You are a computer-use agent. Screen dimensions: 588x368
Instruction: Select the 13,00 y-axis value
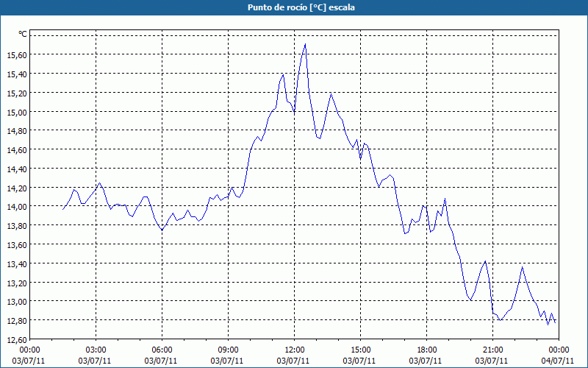(x=17, y=302)
